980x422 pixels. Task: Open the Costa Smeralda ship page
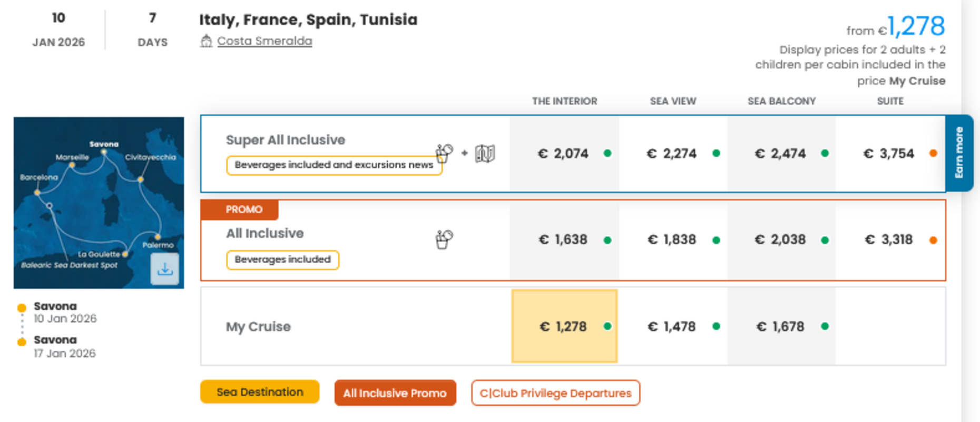tap(265, 41)
